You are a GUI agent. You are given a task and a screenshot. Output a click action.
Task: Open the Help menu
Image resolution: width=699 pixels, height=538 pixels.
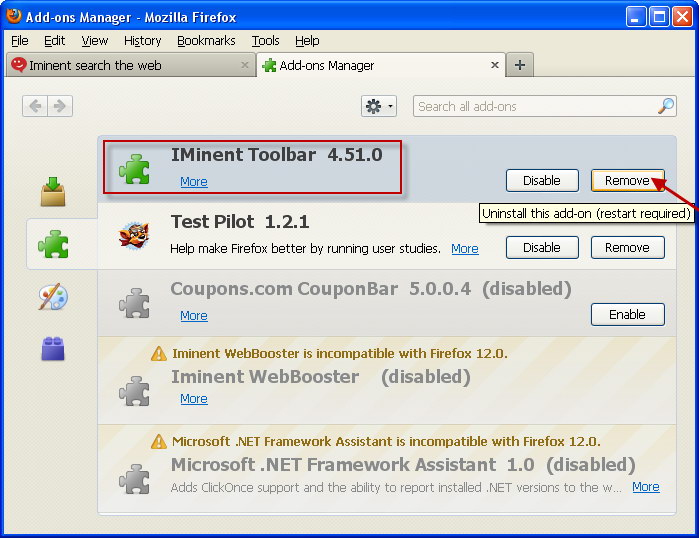click(x=307, y=41)
